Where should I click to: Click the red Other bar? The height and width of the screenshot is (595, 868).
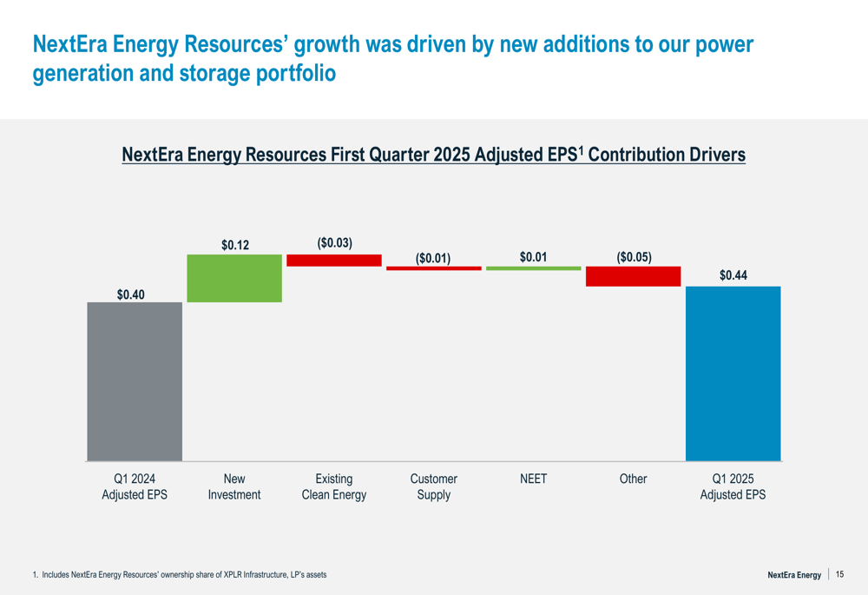pyautogui.click(x=634, y=276)
